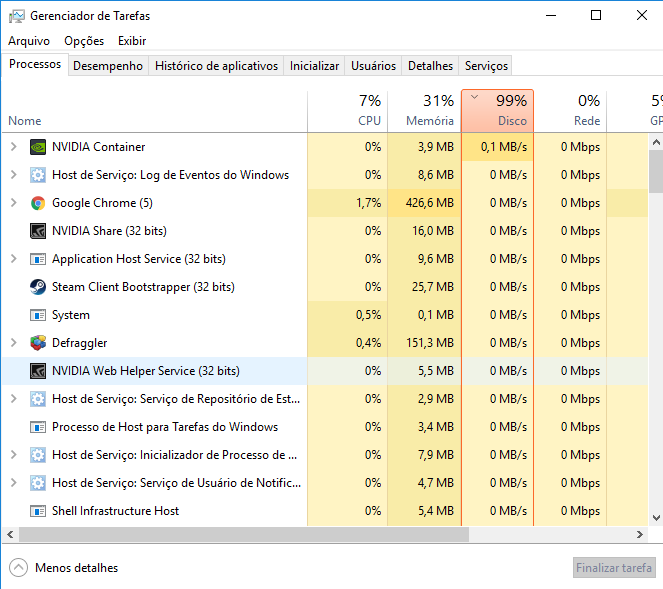Click the Serviço de Repositório gear icon

pyautogui.click(x=38, y=399)
